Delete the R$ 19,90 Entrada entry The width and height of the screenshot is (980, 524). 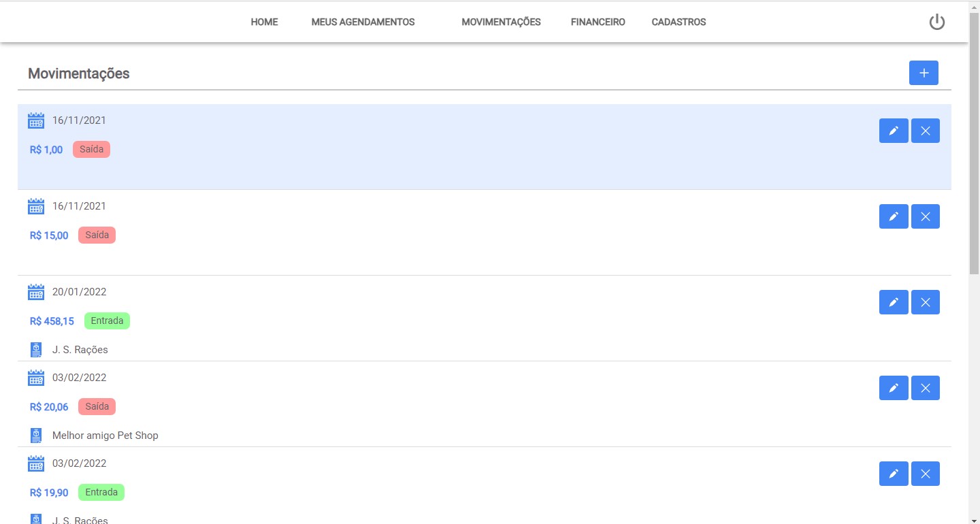[925, 474]
